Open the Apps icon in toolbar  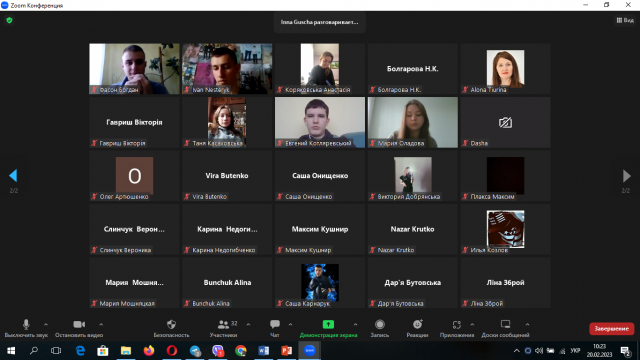tap(457, 324)
